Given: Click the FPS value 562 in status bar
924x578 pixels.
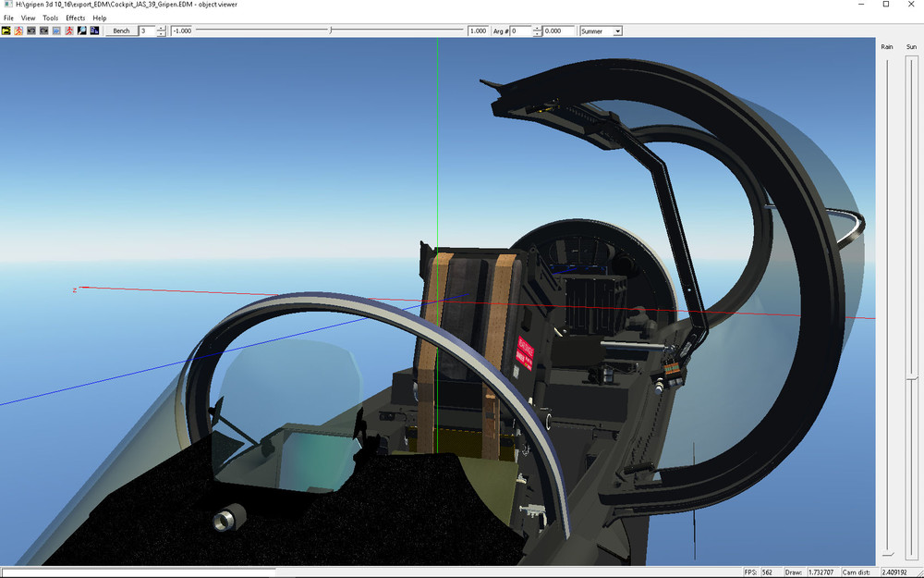Looking at the screenshot, I should (x=767, y=572).
